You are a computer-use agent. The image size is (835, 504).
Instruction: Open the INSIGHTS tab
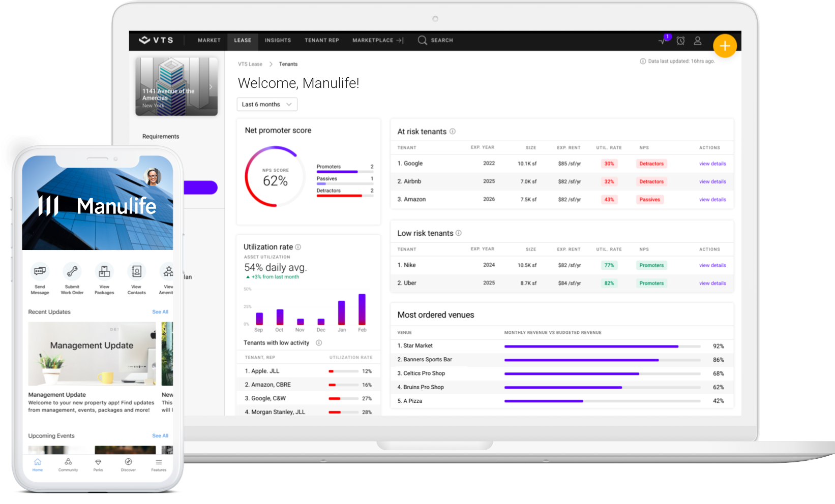(278, 40)
